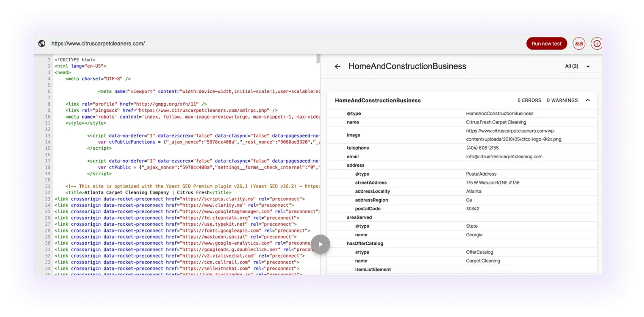The height and width of the screenshot is (317, 644).
Task: Go back with the left arrow
Action: coord(338,67)
